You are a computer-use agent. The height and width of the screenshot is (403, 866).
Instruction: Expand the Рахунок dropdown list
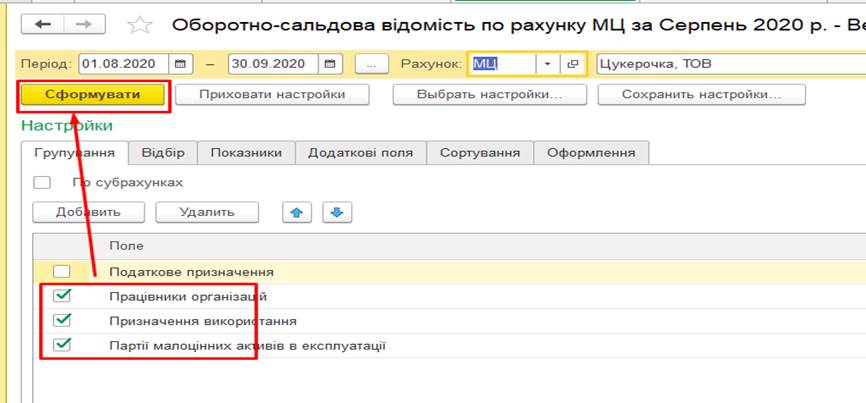(548, 64)
